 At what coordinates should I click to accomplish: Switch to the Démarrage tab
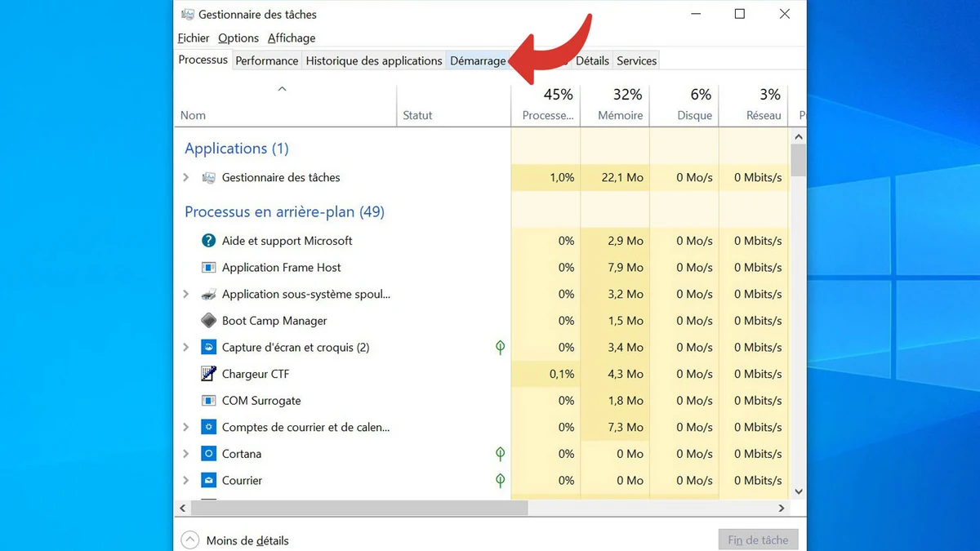click(479, 60)
